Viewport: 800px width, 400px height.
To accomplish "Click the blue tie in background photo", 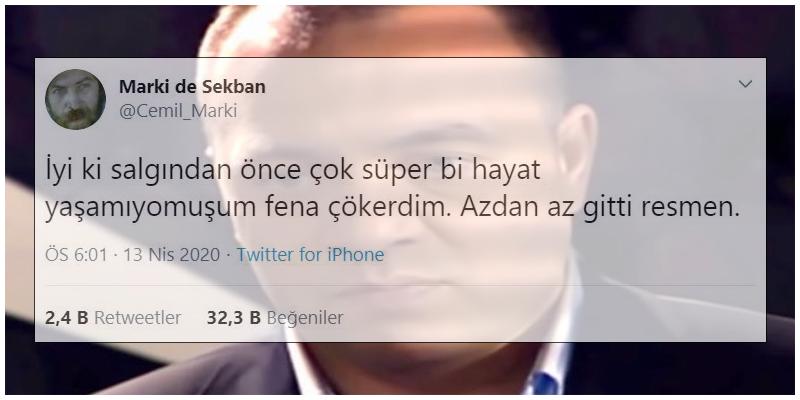I will (544, 383).
